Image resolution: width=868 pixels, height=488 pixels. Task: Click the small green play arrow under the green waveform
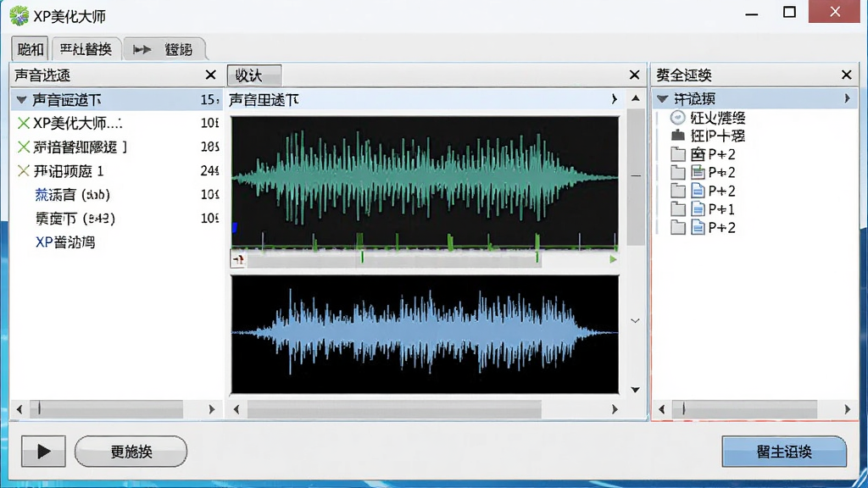coord(613,259)
